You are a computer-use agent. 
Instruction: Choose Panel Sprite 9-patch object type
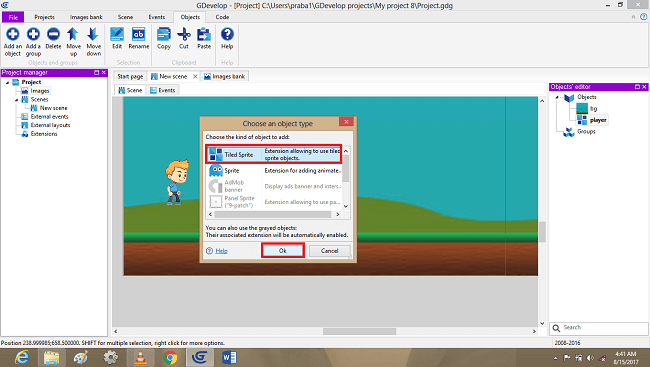274,202
